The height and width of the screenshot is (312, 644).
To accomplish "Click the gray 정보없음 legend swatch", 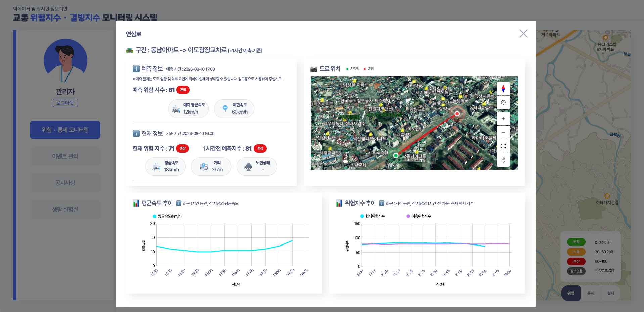I will 576,271.
